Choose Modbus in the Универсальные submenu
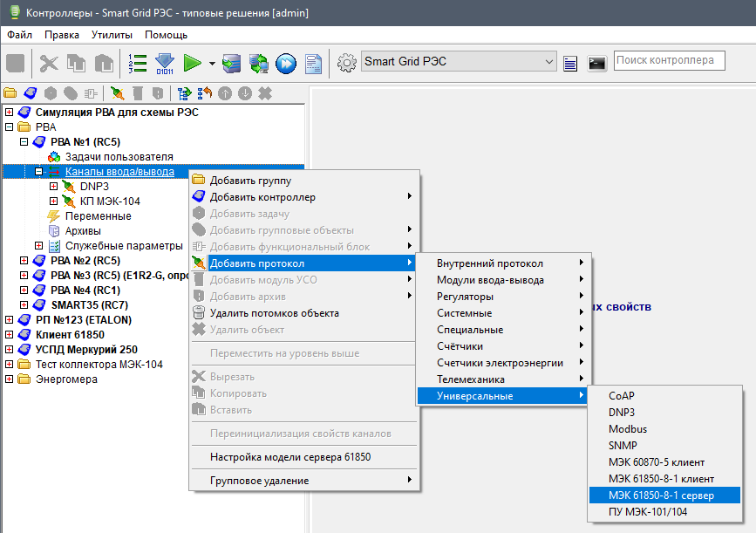 (628, 429)
